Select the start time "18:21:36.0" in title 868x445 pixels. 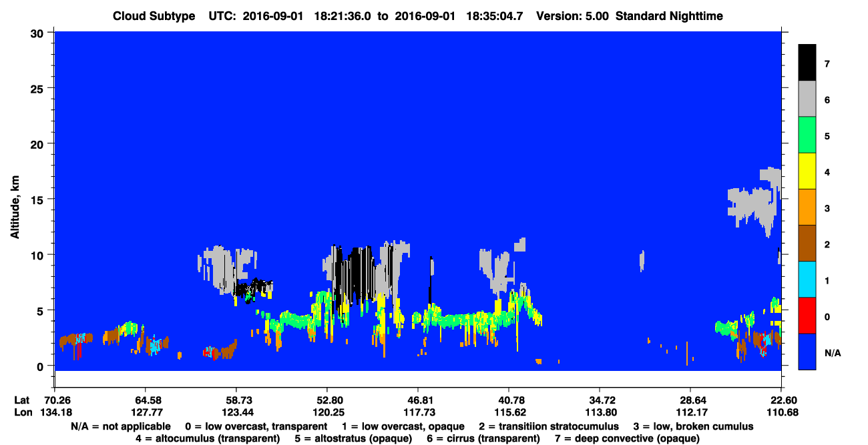(343, 15)
